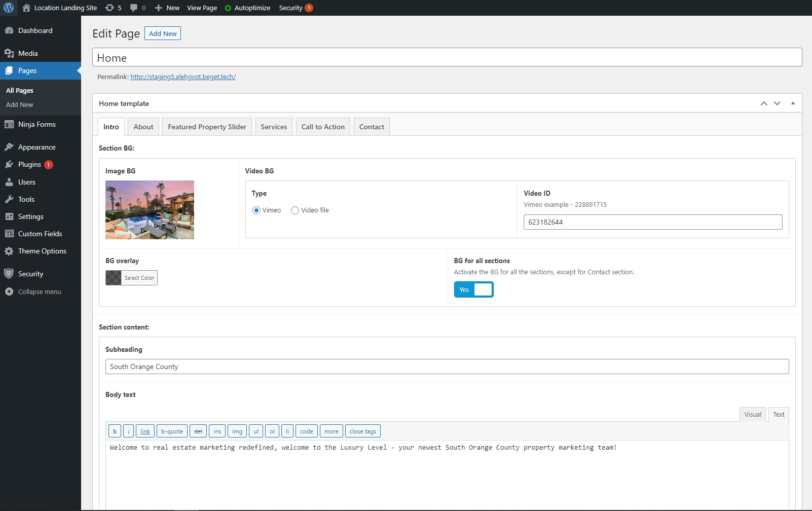Click the home icon beside Location Landing Site

(x=26, y=8)
